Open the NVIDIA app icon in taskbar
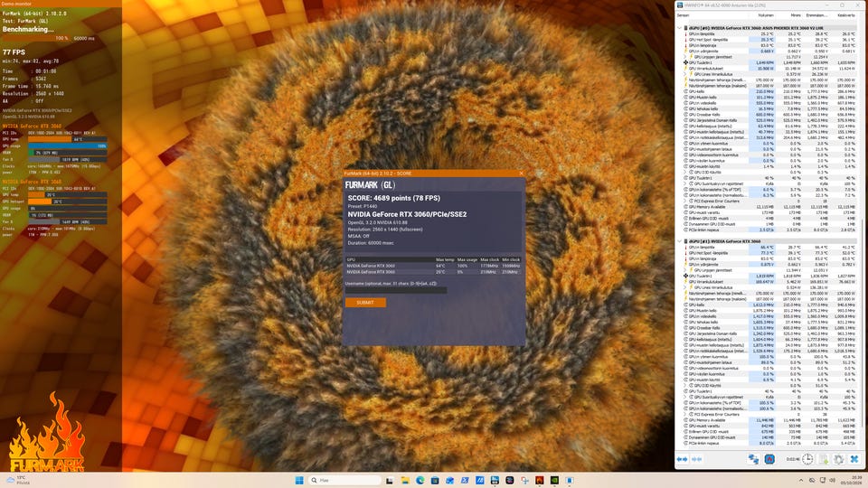 pos(554,480)
